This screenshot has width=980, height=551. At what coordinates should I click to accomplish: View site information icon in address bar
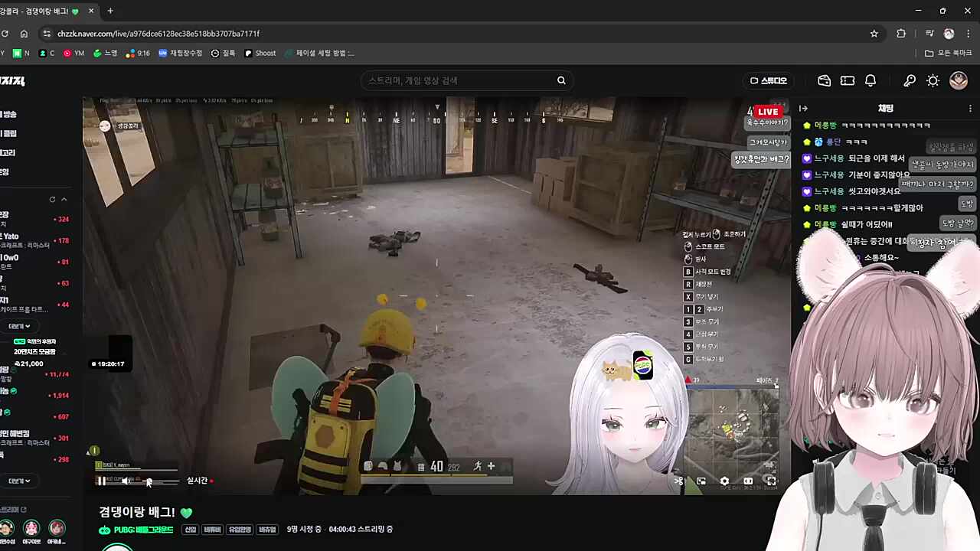[x=47, y=34]
